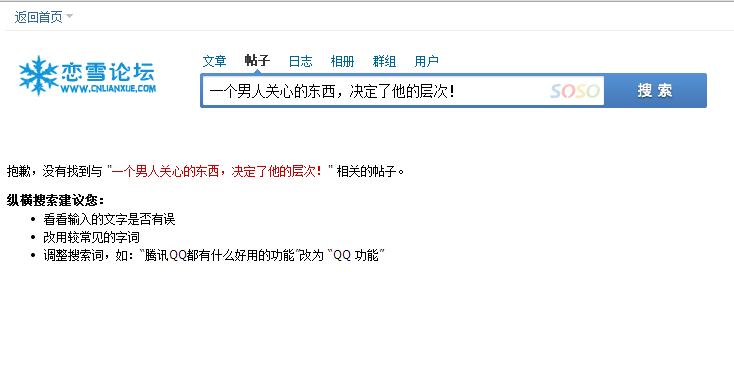This screenshot has height=385, width=734.
Task: Select the 帖子 search tab
Action: pyautogui.click(x=257, y=61)
